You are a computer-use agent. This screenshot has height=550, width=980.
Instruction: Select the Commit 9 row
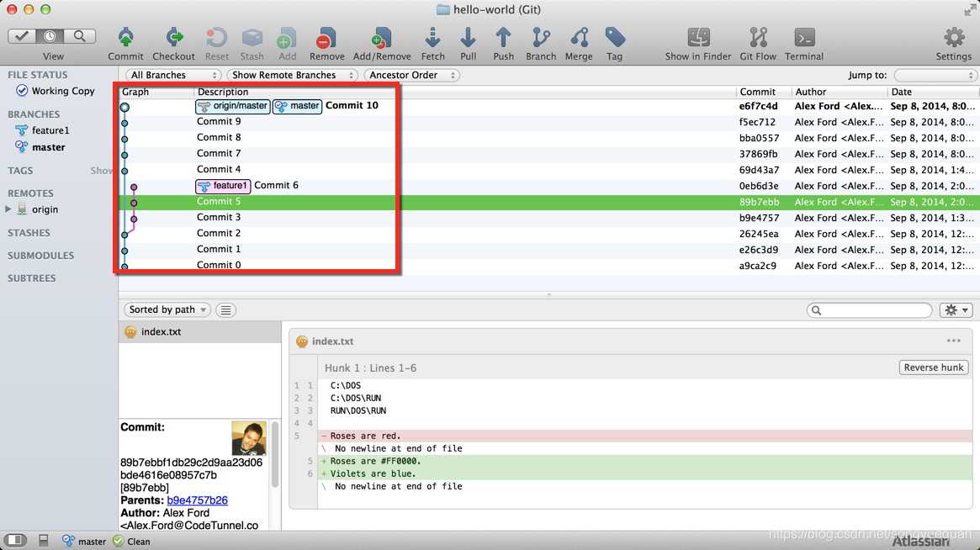pos(548,122)
